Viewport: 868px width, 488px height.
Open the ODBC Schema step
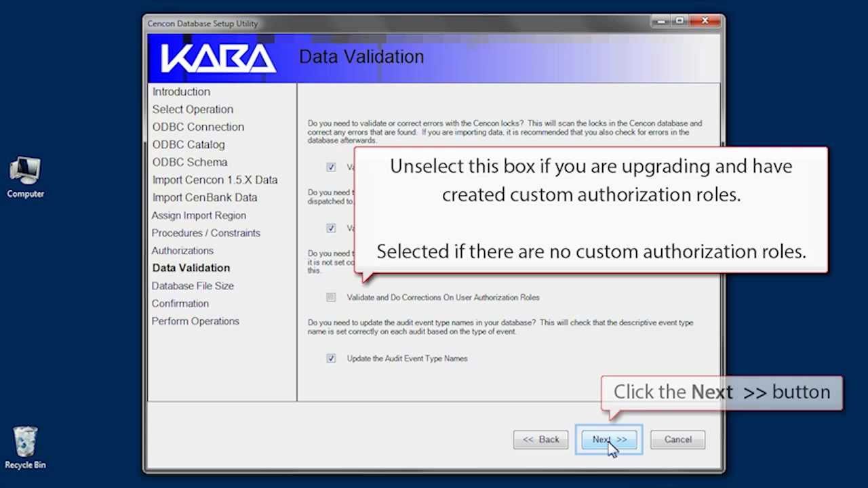pos(190,162)
